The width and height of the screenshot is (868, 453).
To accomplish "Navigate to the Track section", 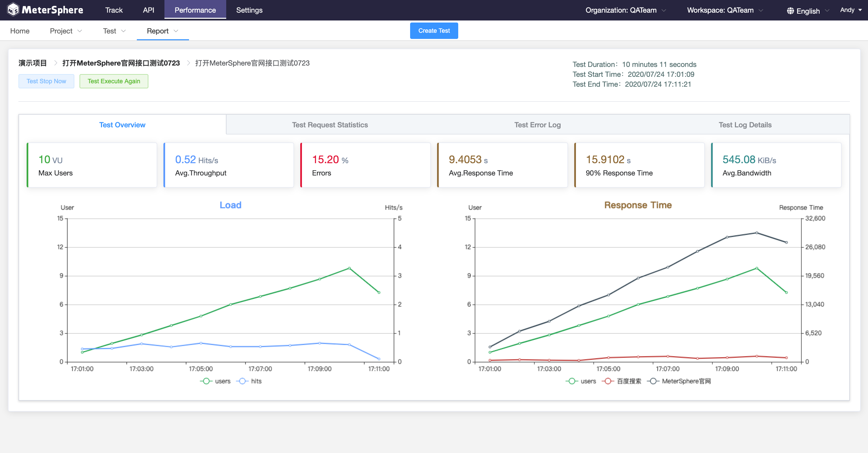I will pyautogui.click(x=114, y=10).
